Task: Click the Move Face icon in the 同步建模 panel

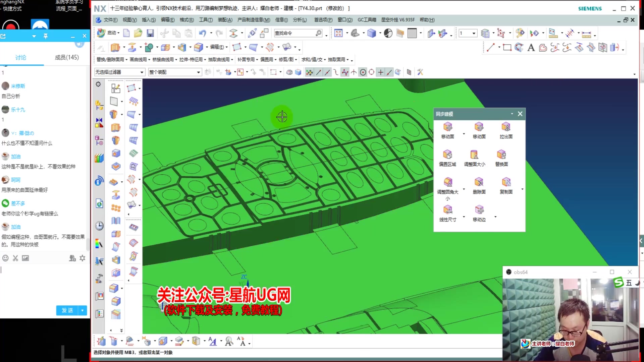Action: [447, 127]
